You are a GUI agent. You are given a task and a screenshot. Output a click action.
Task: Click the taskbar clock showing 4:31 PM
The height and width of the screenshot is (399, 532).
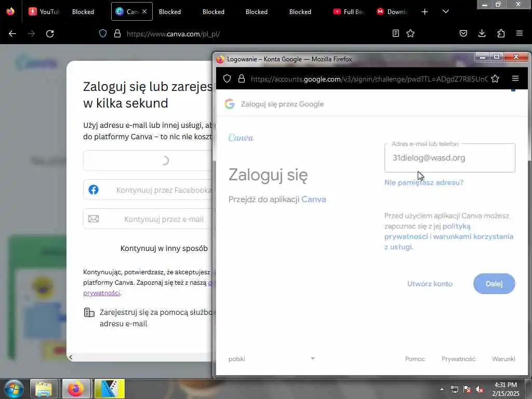coord(506,389)
